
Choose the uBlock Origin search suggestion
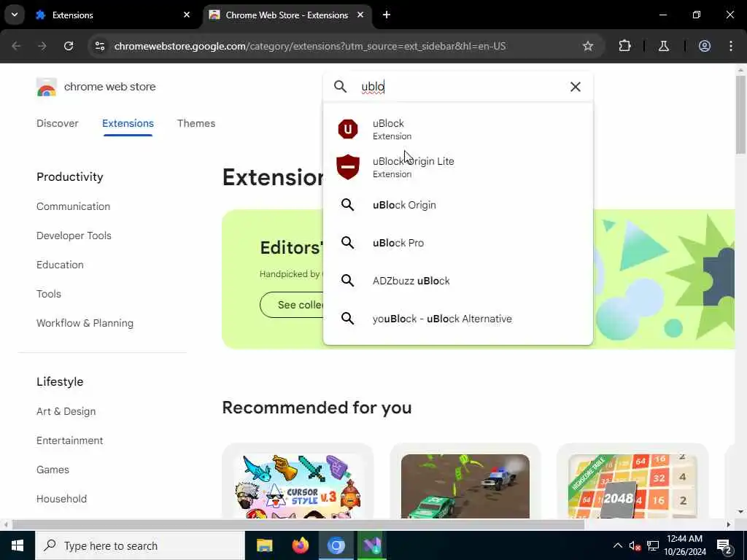[x=458, y=205]
